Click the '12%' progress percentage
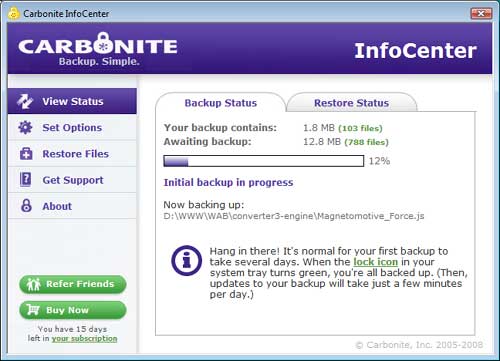Viewport: 500px width, 361px height. point(379,161)
